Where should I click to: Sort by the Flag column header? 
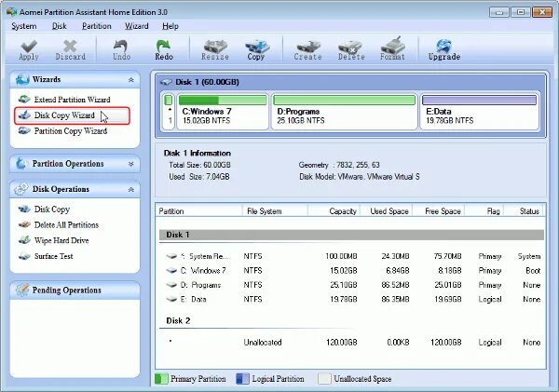(484, 211)
